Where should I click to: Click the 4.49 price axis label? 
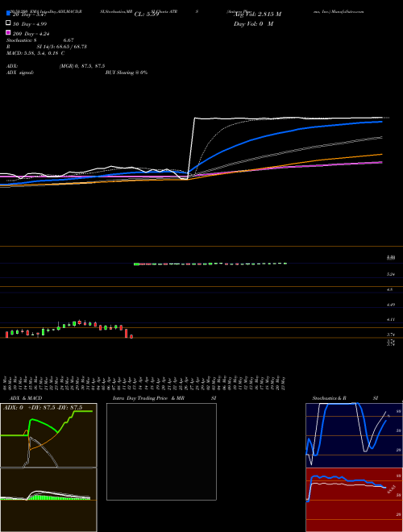click(391, 305)
